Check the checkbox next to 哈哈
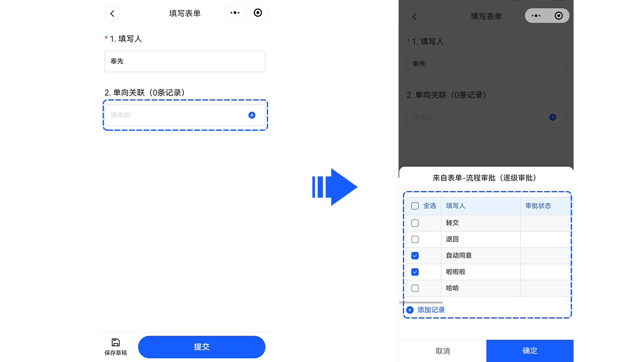The height and width of the screenshot is (362, 644). [415, 288]
